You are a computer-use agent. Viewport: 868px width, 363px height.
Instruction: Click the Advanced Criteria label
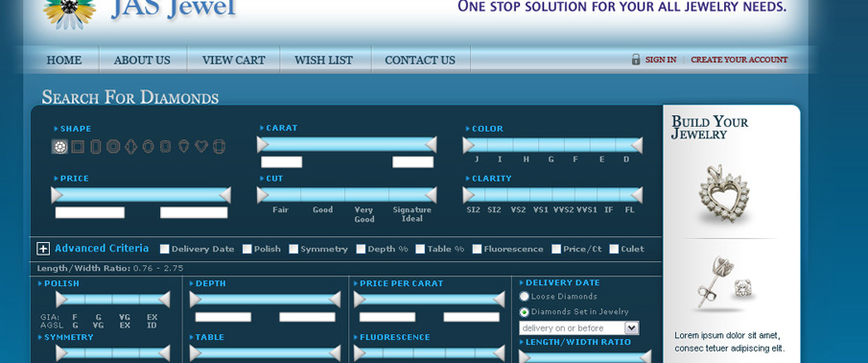coord(102,249)
